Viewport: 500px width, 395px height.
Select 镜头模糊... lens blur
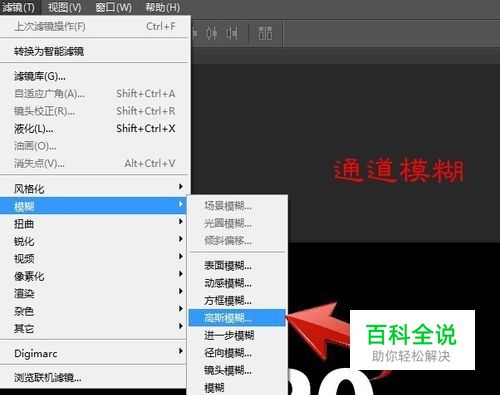point(237,370)
